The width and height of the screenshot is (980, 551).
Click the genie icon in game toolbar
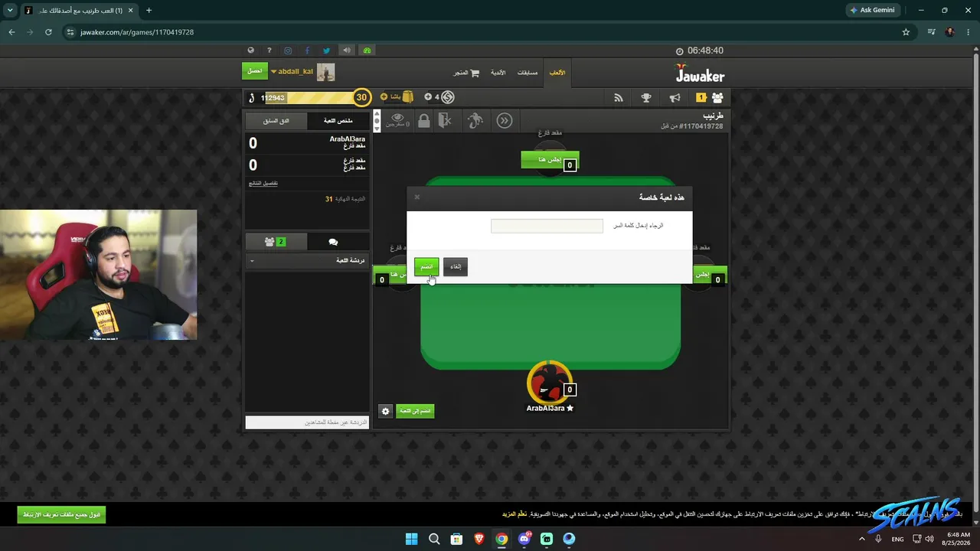click(475, 120)
